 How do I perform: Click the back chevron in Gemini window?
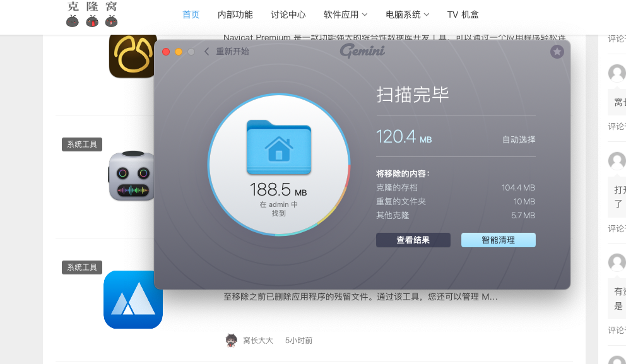[206, 52]
